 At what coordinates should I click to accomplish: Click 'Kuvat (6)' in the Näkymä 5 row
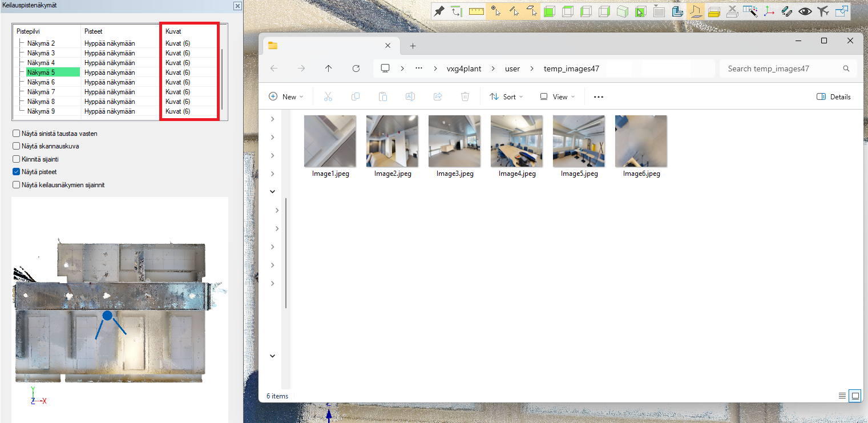(177, 72)
